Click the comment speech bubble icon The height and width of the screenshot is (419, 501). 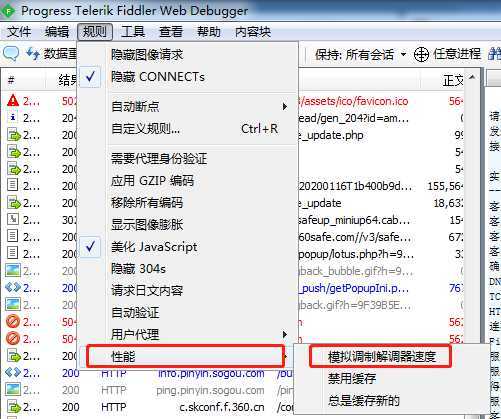[x=11, y=54]
